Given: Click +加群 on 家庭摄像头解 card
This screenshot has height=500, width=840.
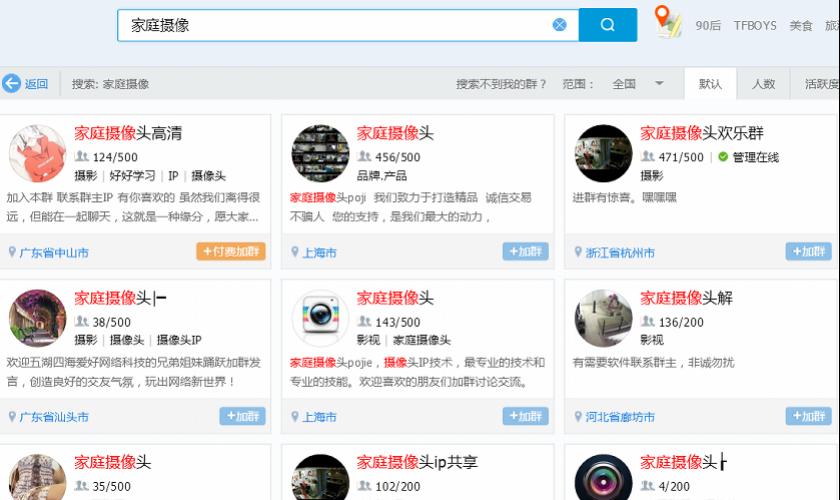Looking at the screenshot, I should coord(808,416).
